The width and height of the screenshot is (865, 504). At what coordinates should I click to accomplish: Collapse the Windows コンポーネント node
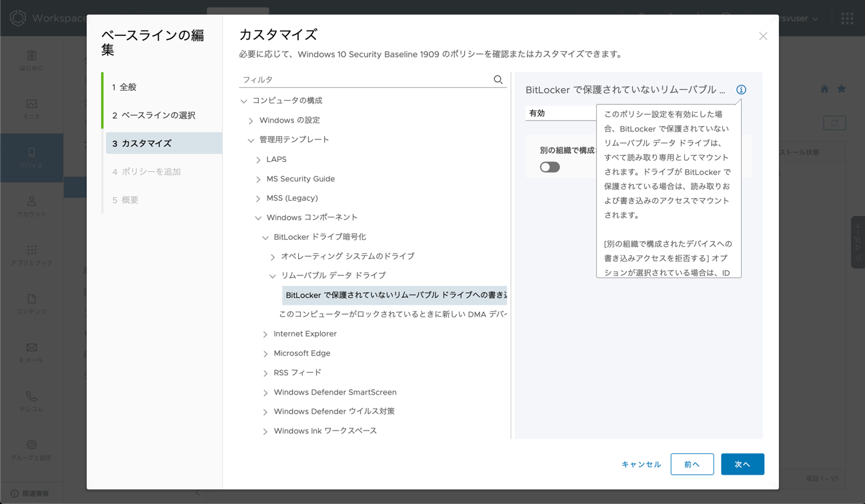tap(259, 218)
